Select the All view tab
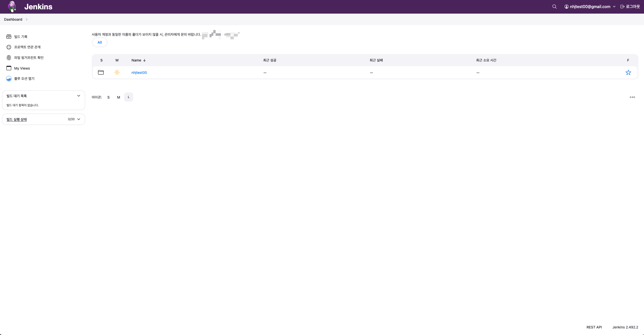 [100, 42]
